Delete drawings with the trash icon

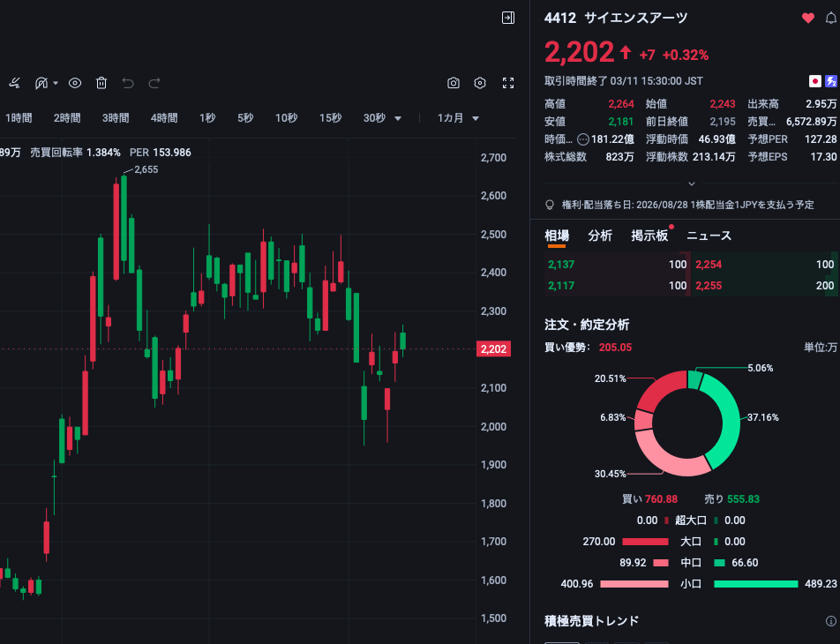pos(101,83)
